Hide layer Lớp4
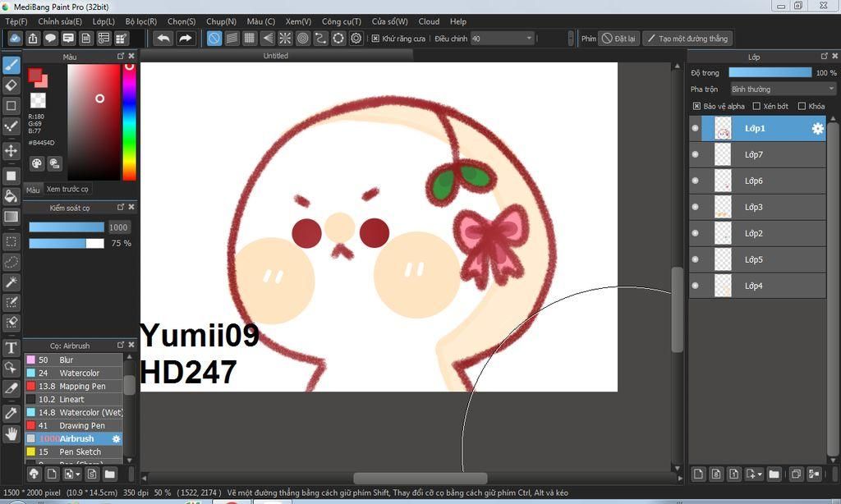This screenshot has height=504, width=841. pos(695,286)
